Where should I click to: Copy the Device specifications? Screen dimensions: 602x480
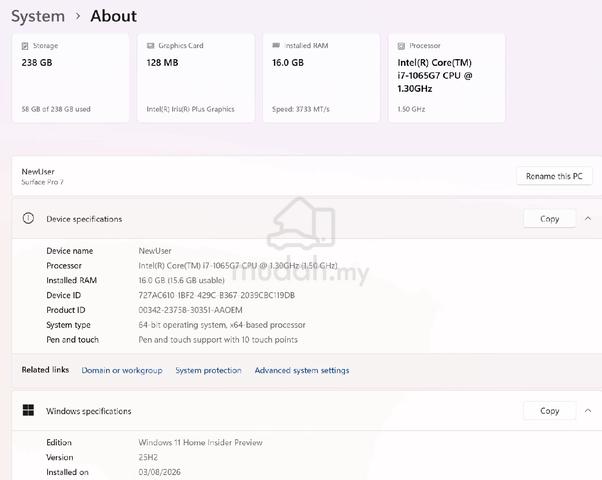[x=549, y=218]
